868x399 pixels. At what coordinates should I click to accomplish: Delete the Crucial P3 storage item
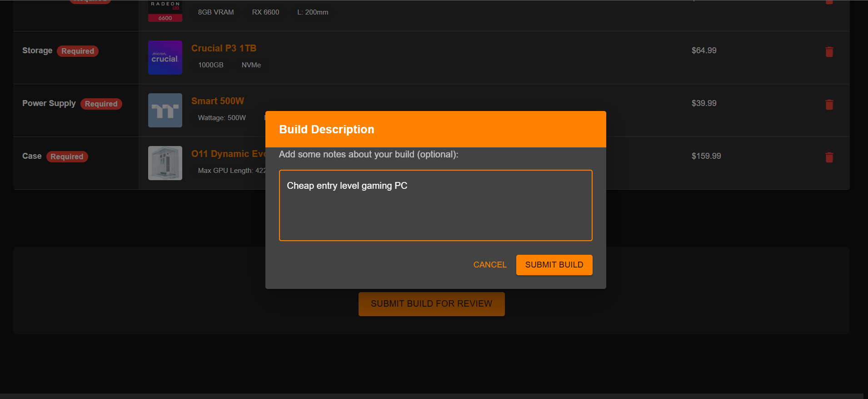[829, 52]
